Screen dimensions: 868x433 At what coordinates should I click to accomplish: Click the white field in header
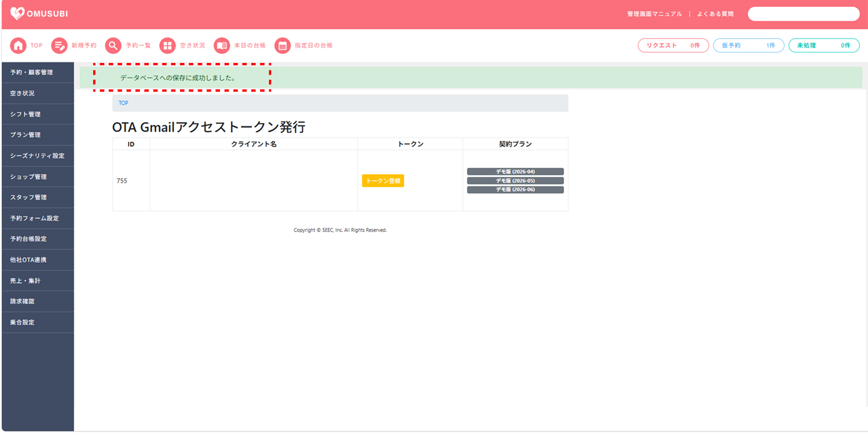click(804, 14)
